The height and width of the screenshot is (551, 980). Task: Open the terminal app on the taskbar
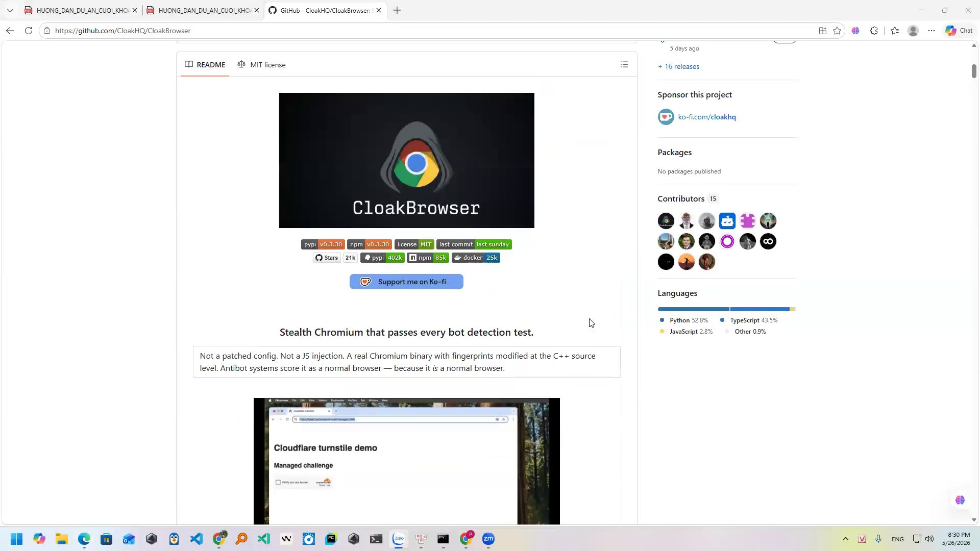tap(376, 539)
